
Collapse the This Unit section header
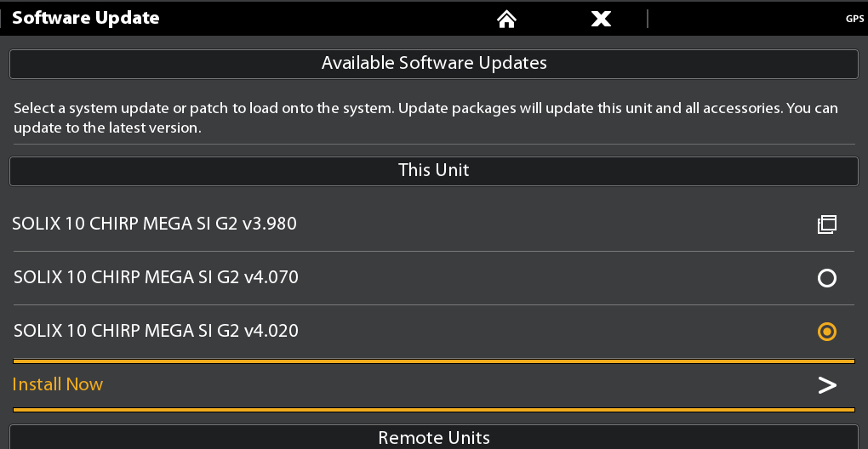click(x=434, y=171)
